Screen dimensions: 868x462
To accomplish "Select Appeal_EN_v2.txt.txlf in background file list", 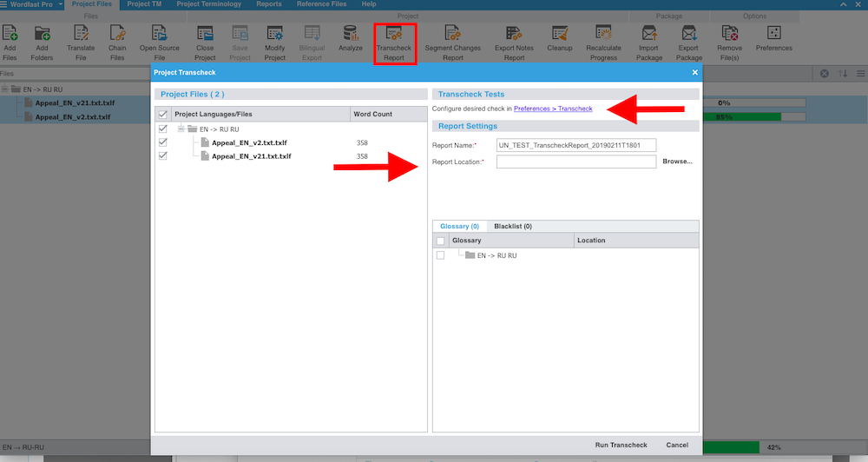I will pyautogui.click(x=73, y=117).
